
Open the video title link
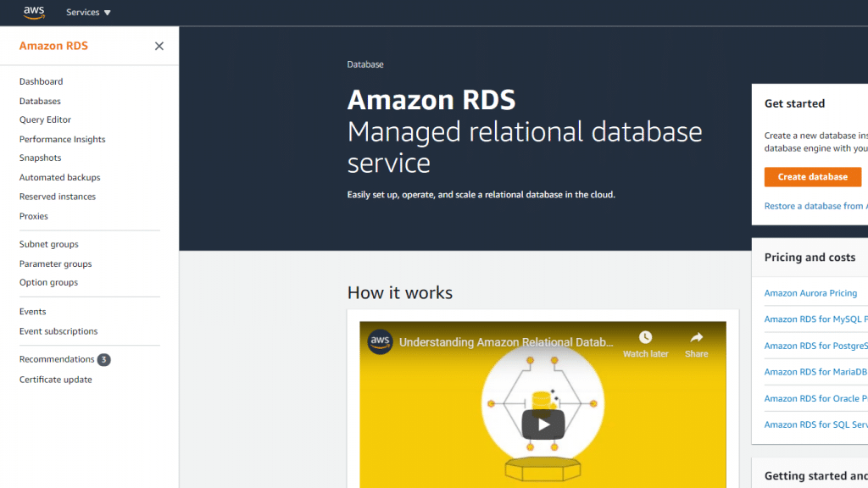(x=506, y=343)
